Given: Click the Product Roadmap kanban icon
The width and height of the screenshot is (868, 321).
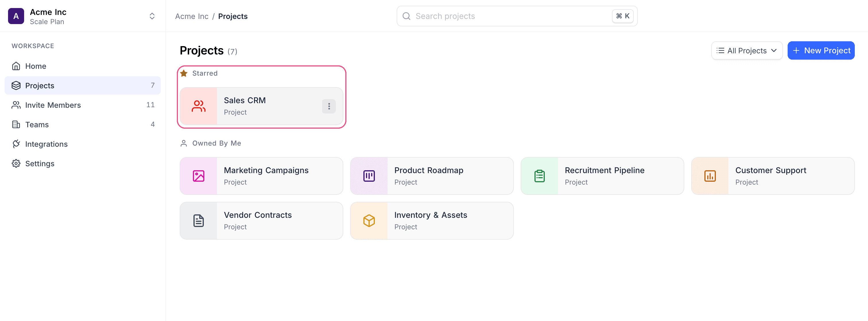Looking at the screenshot, I should [x=369, y=176].
